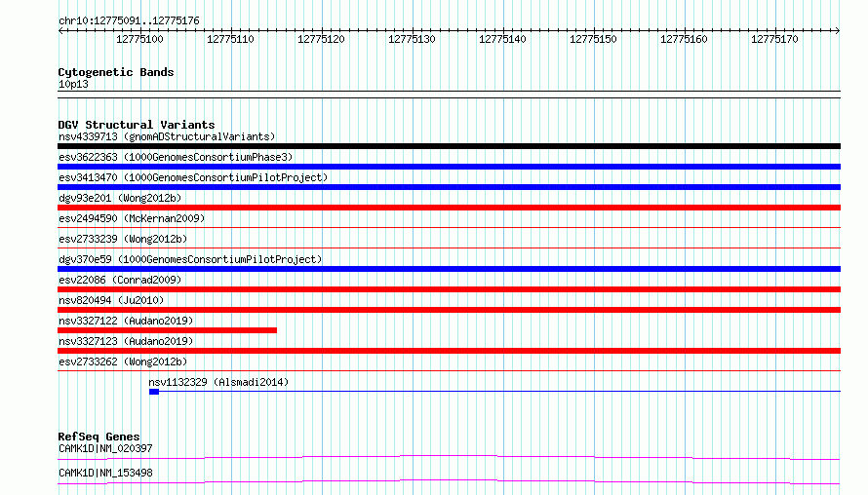The width and height of the screenshot is (868, 495).
Task: Click the blue dgv370e59 variant bar
Action: coord(449,269)
